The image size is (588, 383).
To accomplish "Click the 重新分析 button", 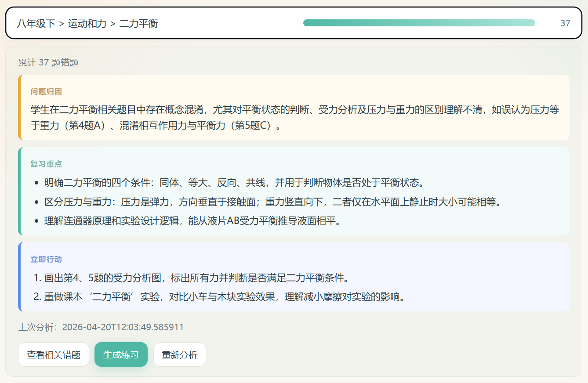I will click(x=180, y=354).
